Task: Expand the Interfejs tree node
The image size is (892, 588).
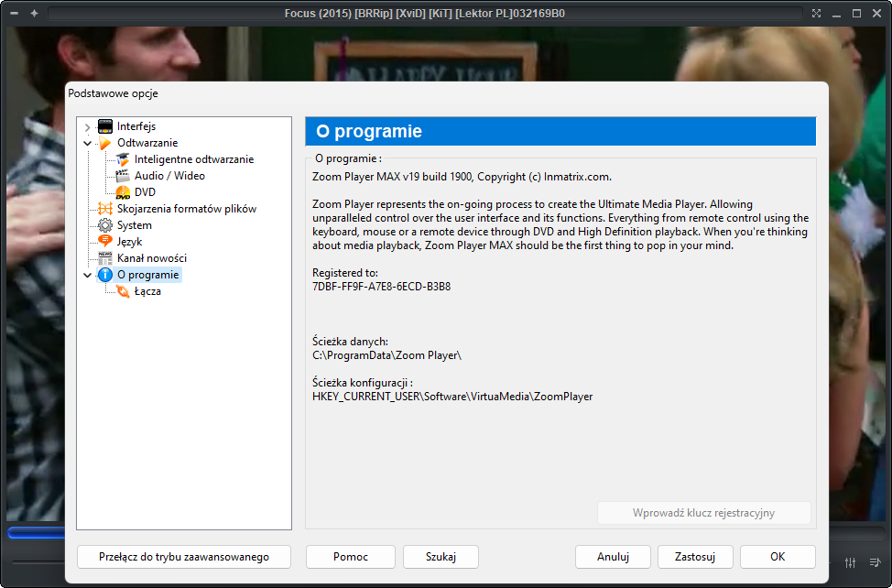Action: (88, 126)
